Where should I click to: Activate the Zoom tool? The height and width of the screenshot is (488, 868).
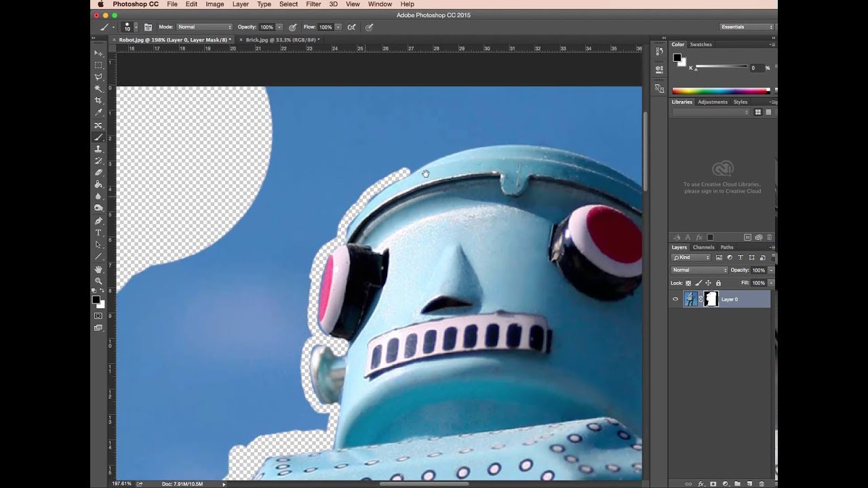click(98, 281)
